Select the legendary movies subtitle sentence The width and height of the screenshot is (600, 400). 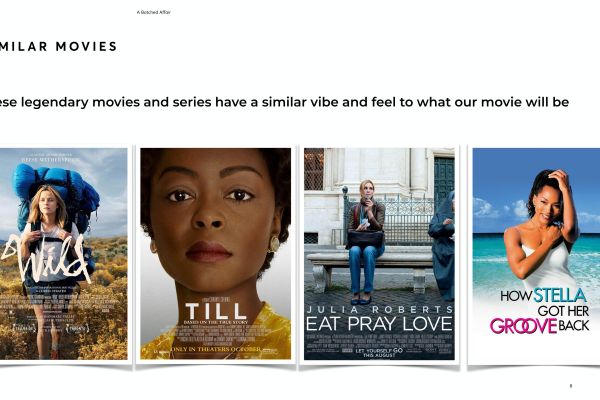284,102
